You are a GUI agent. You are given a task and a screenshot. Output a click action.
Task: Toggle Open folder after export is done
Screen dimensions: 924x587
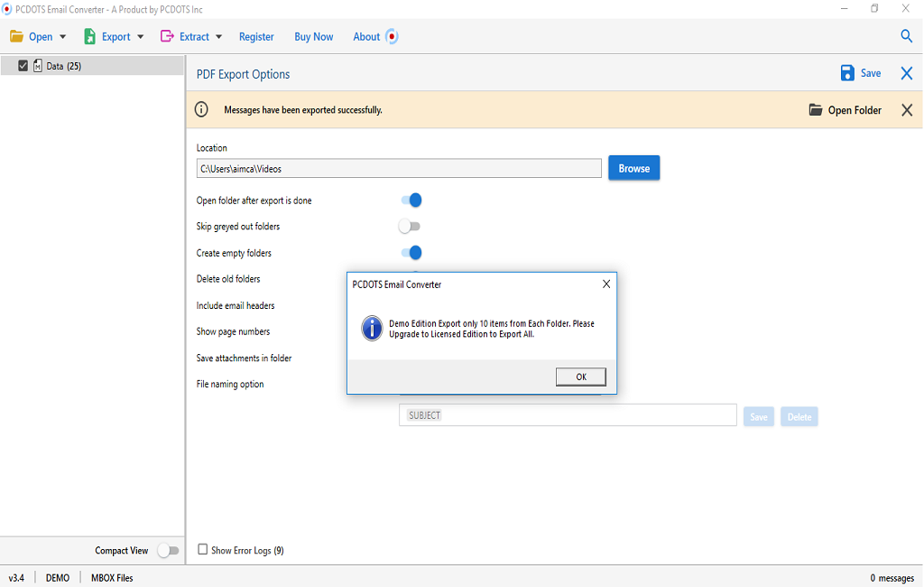(411, 200)
